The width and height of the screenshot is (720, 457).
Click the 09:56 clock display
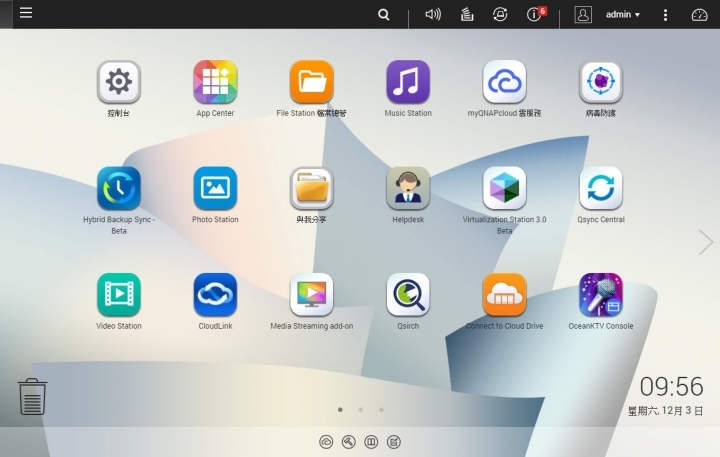pos(671,386)
